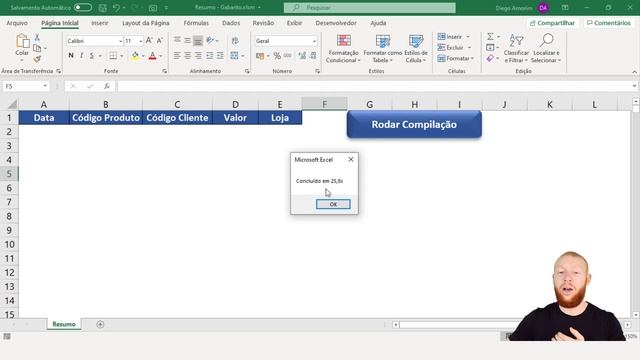Viewport: 640px width, 360px height.
Task: Click the Rodar Compilação button
Action: pyautogui.click(x=414, y=124)
